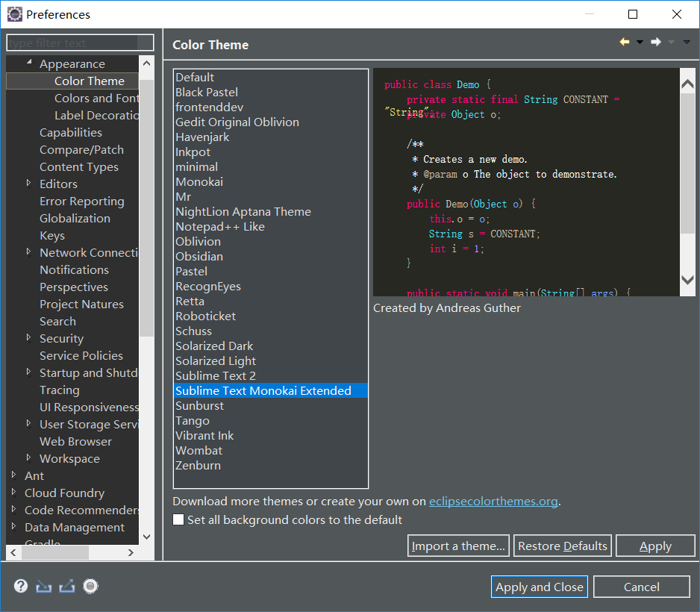Select Sublime Text Monokai Extended theme
Viewport: 700px width, 612px height.
pos(271,390)
